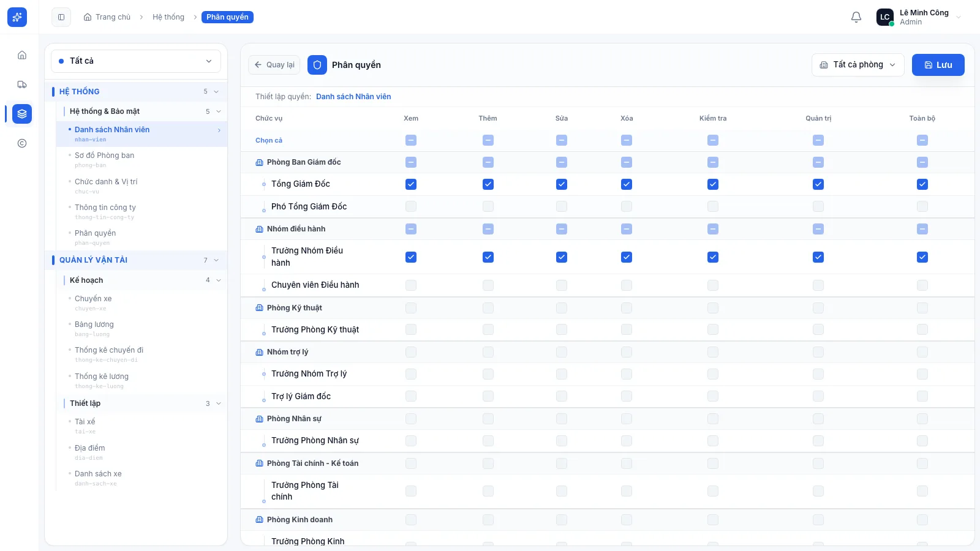Screen dimensions: 980x551
Task: Collapse the QUẢN LÝ VẬN TẢI section
Action: click(136, 260)
